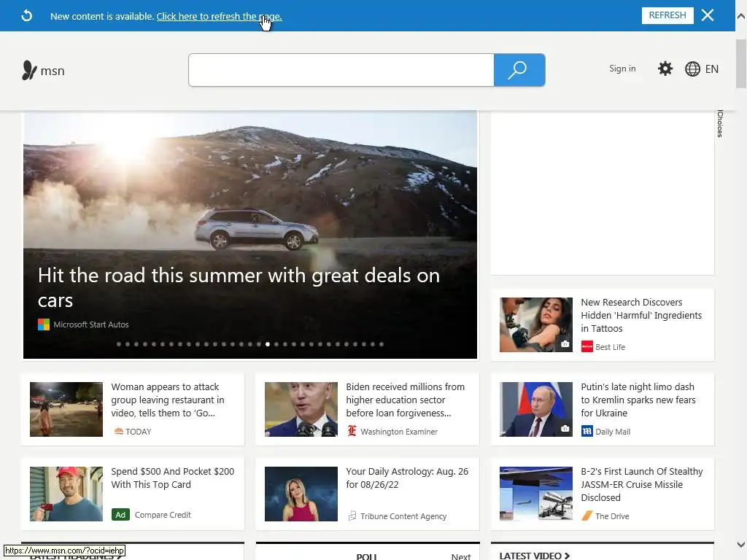Click the restaurant attack video thumbnail

(x=66, y=409)
